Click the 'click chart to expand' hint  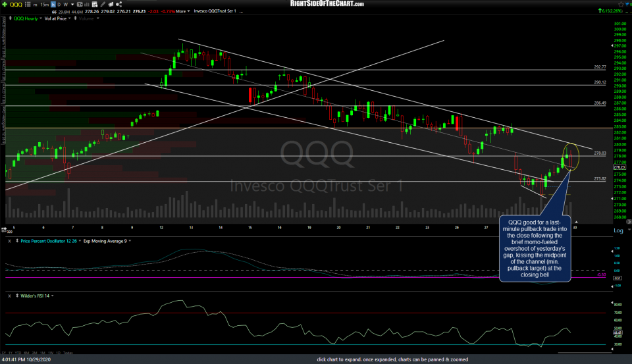coord(392,359)
